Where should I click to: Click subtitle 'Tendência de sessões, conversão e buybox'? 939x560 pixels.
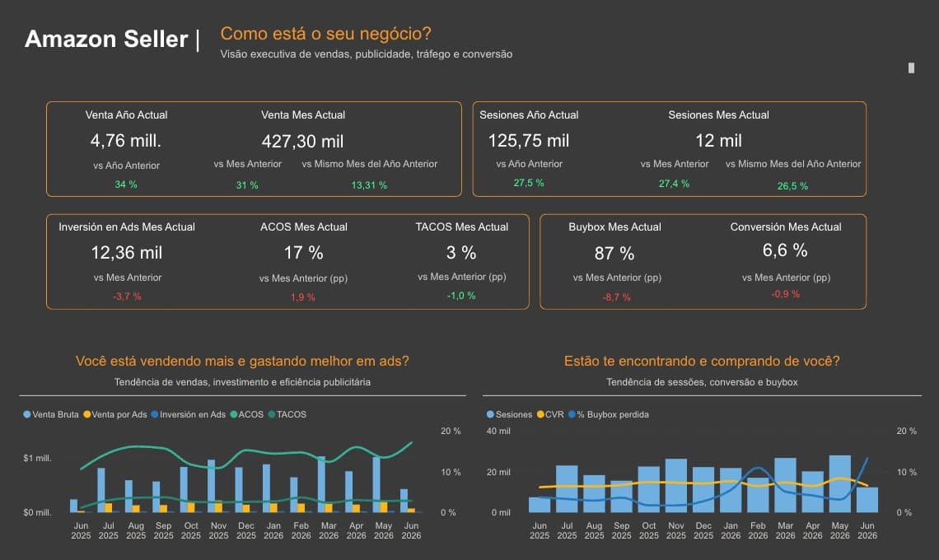click(x=702, y=382)
